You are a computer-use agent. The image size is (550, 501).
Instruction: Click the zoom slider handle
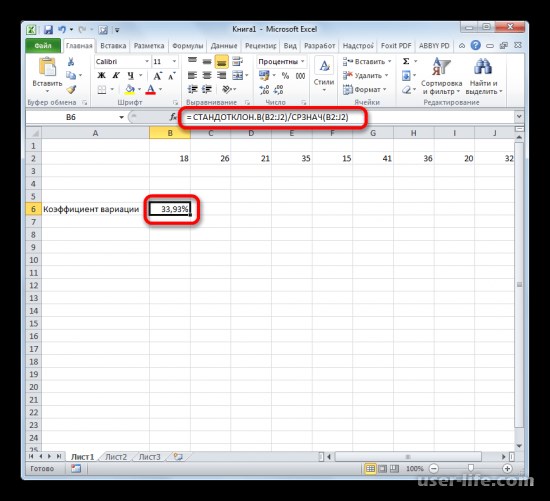[x=471, y=468]
